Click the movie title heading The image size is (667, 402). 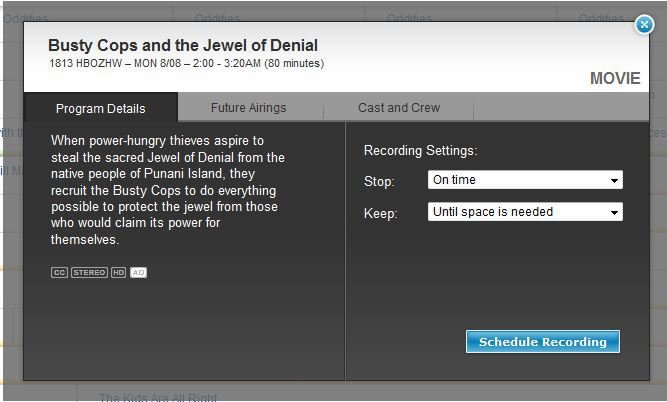coord(183,45)
